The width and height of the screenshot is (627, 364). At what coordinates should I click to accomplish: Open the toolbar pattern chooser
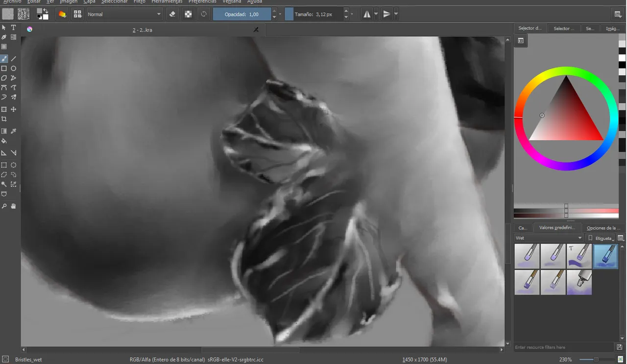[x=23, y=14]
